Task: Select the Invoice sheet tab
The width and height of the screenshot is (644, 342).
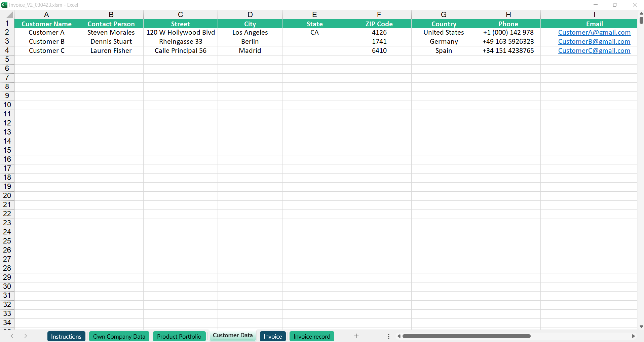Action: click(272, 336)
